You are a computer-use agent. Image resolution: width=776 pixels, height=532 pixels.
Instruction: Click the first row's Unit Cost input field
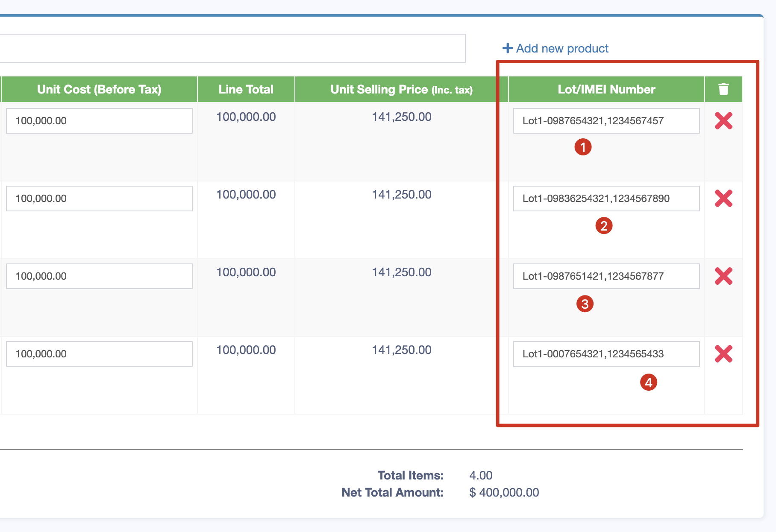99,121
